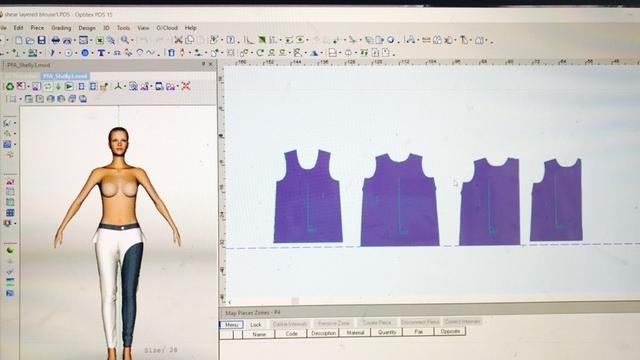Click the 3D axes icon in 3D toolbar
The height and width of the screenshot is (360, 640).
(x=118, y=86)
